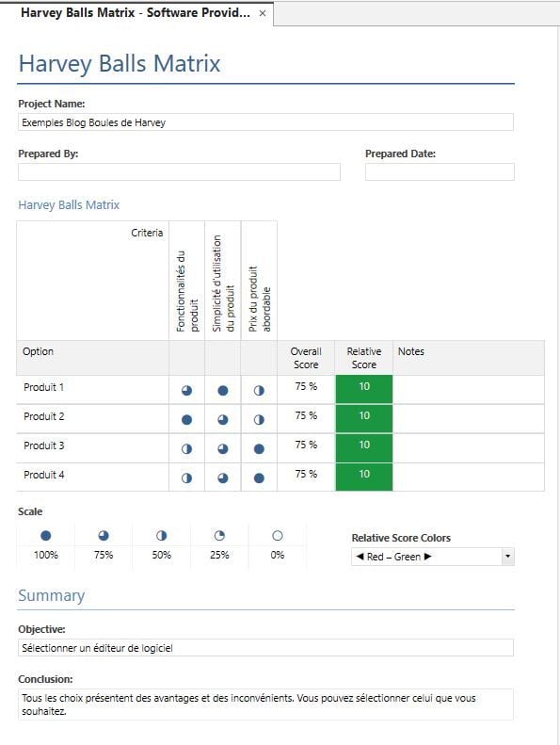The width and height of the screenshot is (560, 745).
Task: Close the Harvey Balls Matrix tab
Action: pos(263,14)
